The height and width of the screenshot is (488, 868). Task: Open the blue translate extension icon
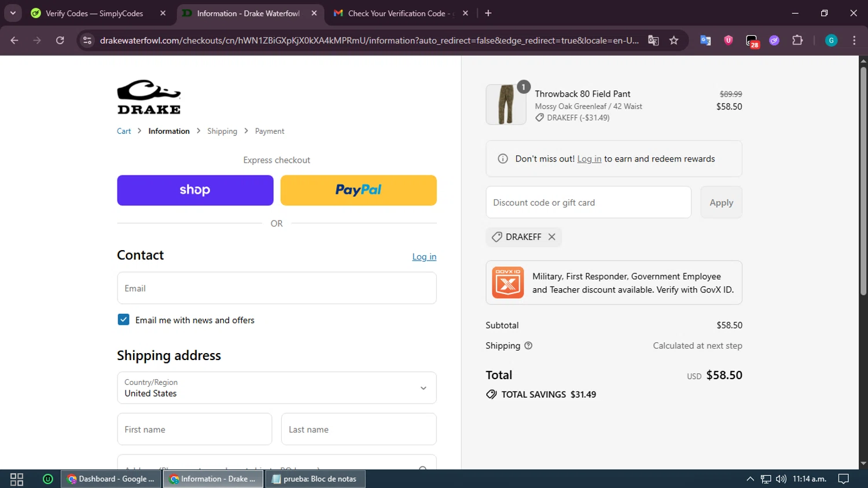[x=705, y=41]
